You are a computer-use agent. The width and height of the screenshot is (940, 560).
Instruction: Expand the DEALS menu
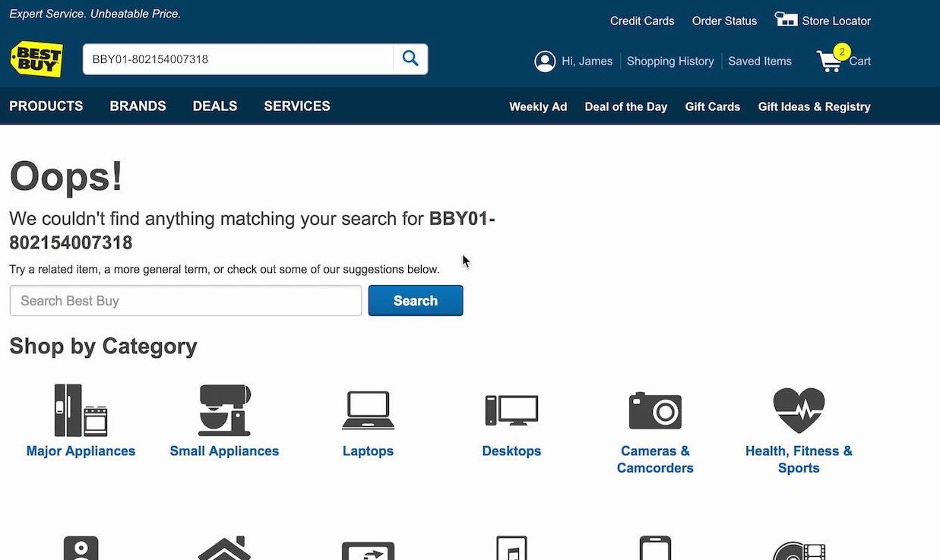(x=215, y=106)
